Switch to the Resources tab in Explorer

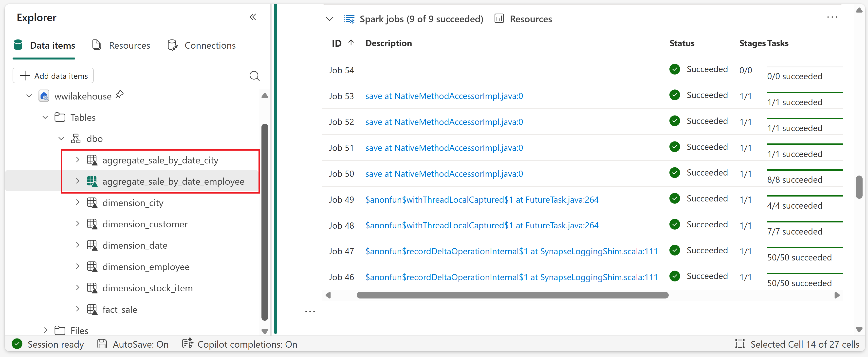[x=121, y=45]
